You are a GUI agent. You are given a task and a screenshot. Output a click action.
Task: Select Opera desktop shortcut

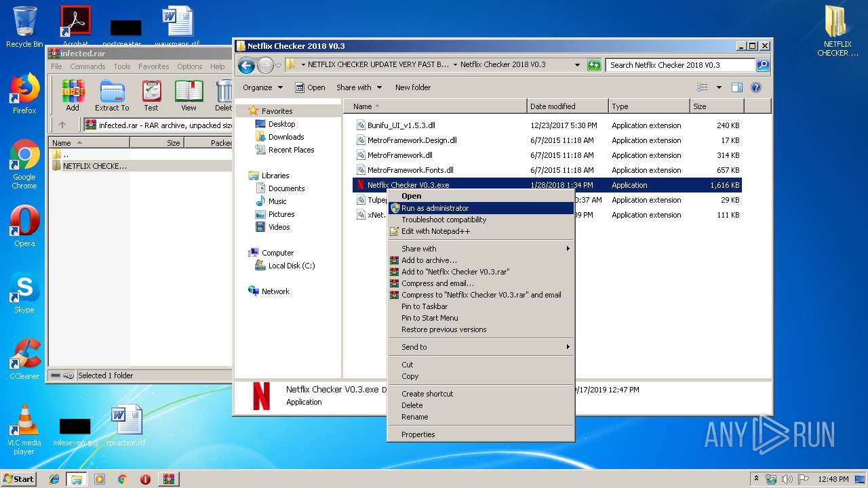tap(24, 226)
